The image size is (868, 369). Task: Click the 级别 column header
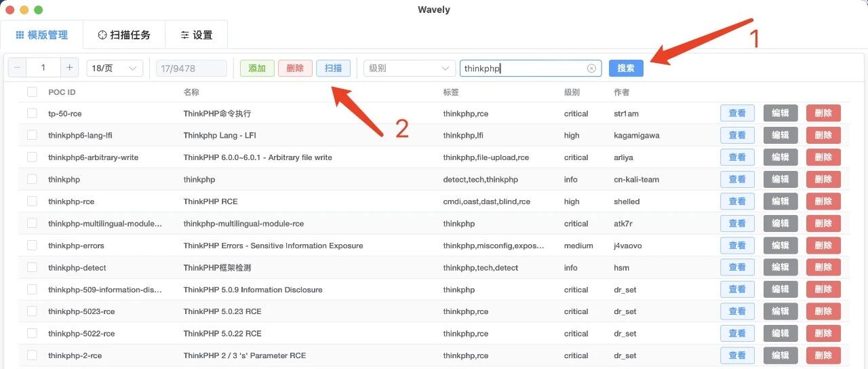point(572,92)
